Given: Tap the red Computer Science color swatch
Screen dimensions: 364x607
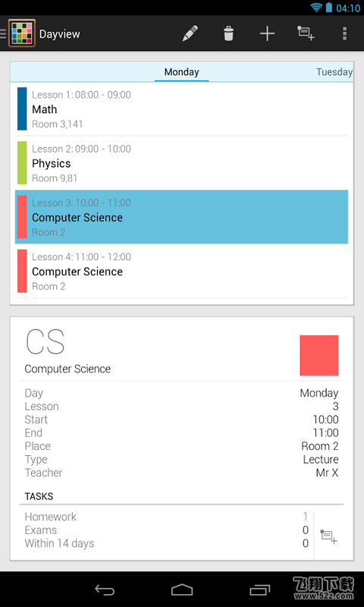Looking at the screenshot, I should tap(319, 355).
